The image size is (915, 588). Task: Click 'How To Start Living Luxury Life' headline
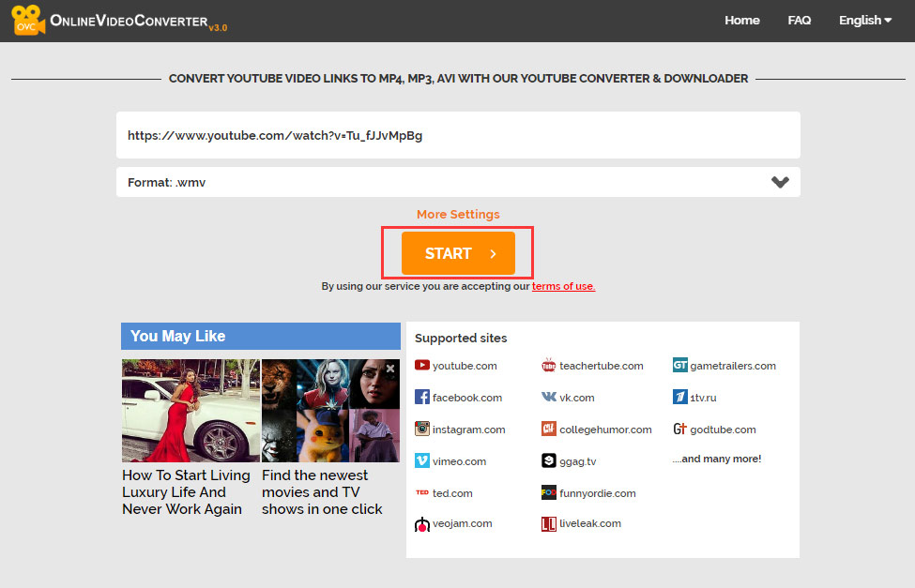click(x=186, y=492)
